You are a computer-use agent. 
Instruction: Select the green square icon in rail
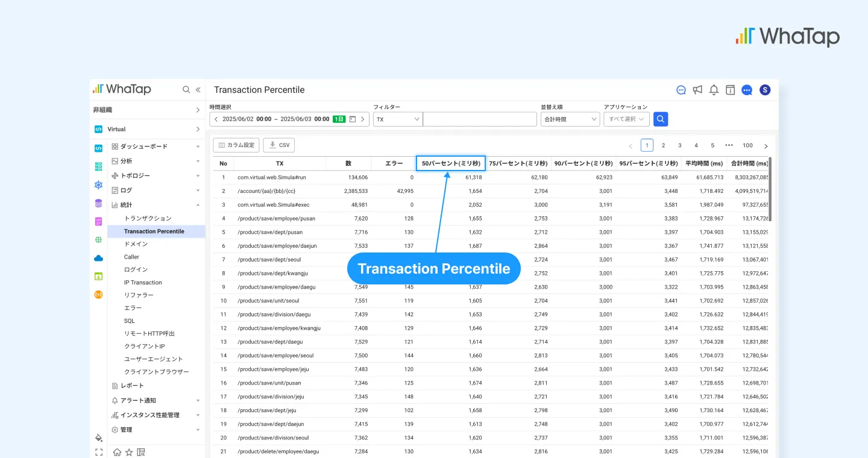pos(98,276)
